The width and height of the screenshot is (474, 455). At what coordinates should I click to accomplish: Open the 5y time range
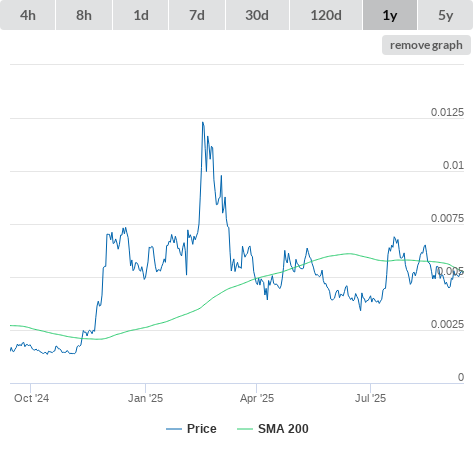446,15
